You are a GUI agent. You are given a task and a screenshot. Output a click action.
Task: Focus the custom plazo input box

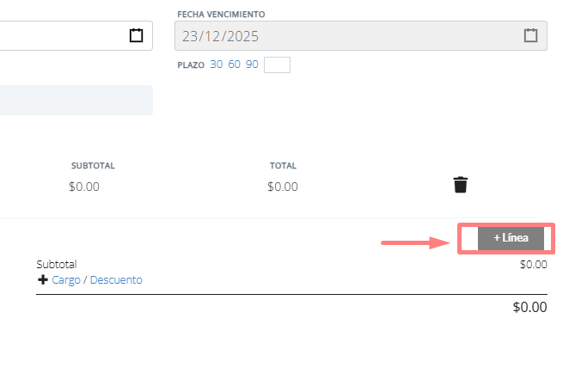click(x=277, y=64)
